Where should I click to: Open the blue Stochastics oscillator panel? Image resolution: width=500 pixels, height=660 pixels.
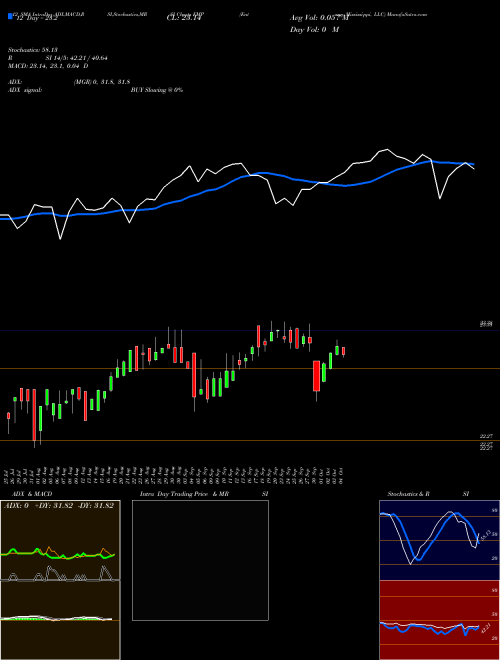tap(439, 540)
